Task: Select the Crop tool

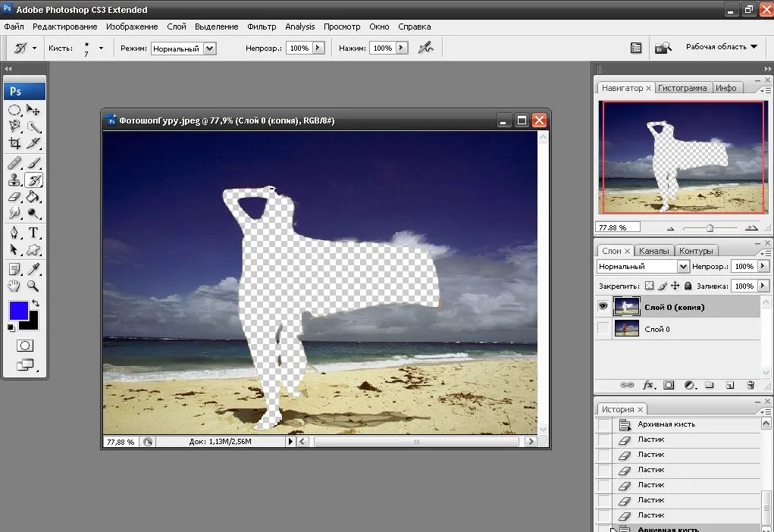Action: pos(14,144)
